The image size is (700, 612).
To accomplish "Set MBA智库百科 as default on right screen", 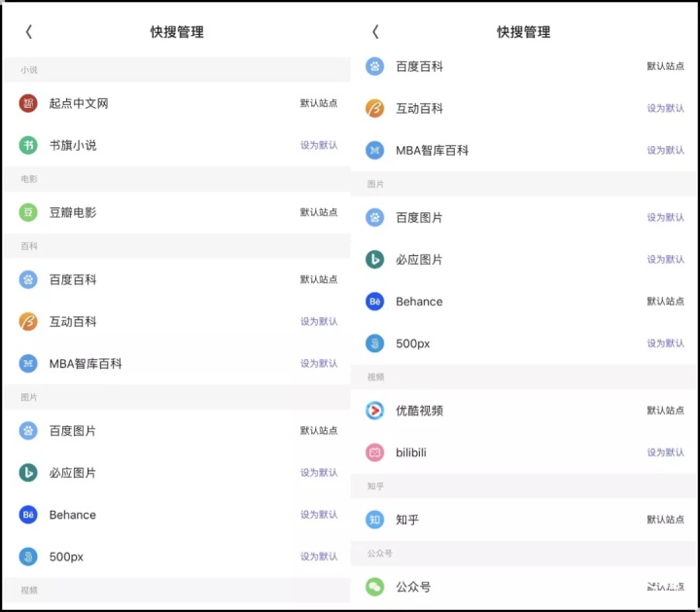I will click(x=666, y=151).
